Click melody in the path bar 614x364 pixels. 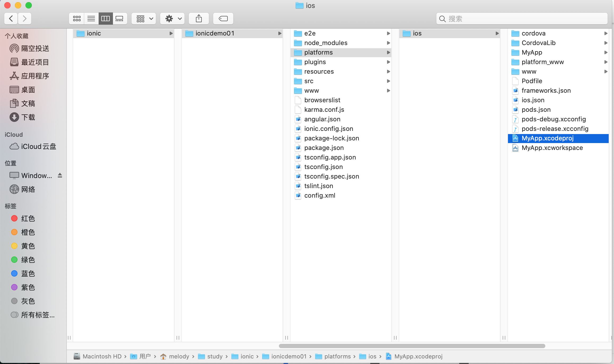point(175,356)
